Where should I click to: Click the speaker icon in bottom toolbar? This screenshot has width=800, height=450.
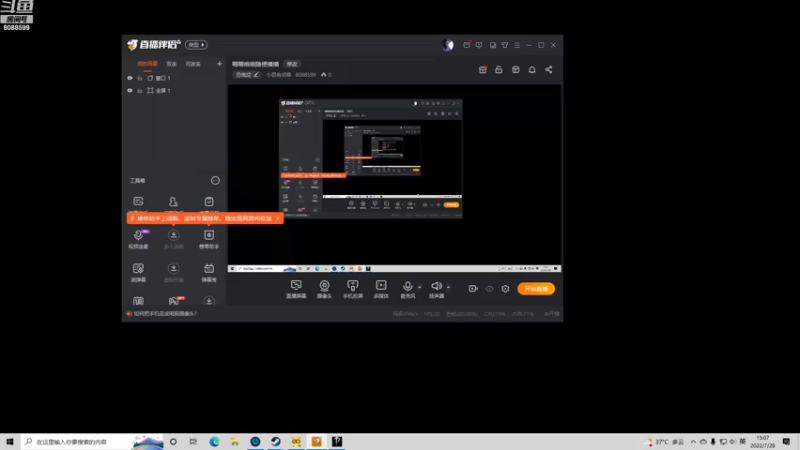point(436,289)
